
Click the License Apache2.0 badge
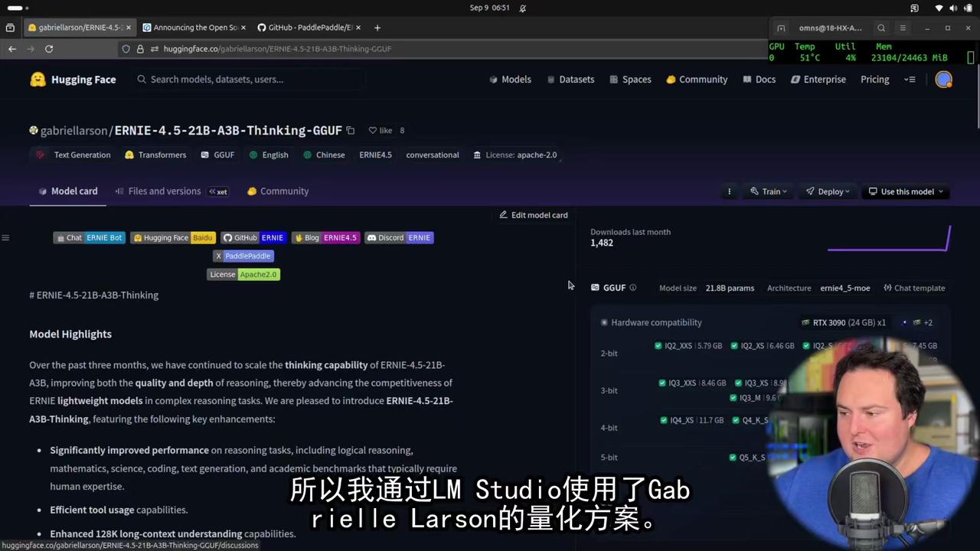[243, 275]
